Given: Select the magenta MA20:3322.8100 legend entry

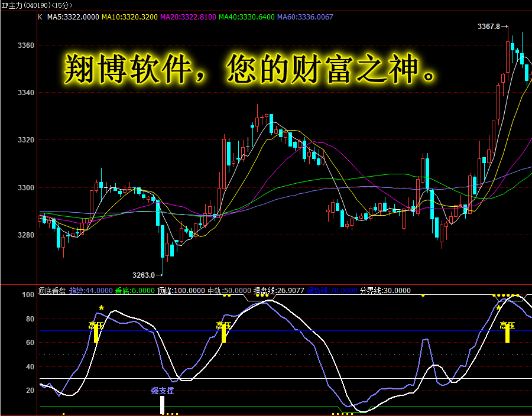Looking at the screenshot, I should click(x=188, y=17).
